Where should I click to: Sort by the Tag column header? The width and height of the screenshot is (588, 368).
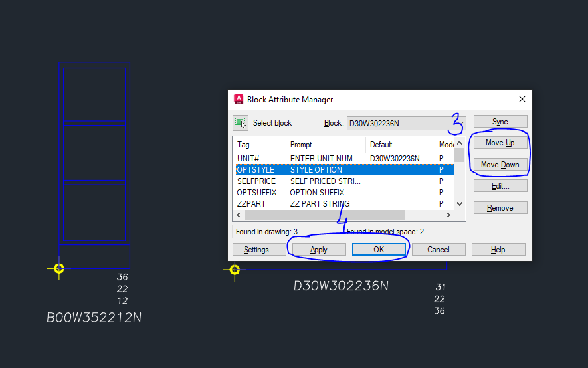[260, 145]
